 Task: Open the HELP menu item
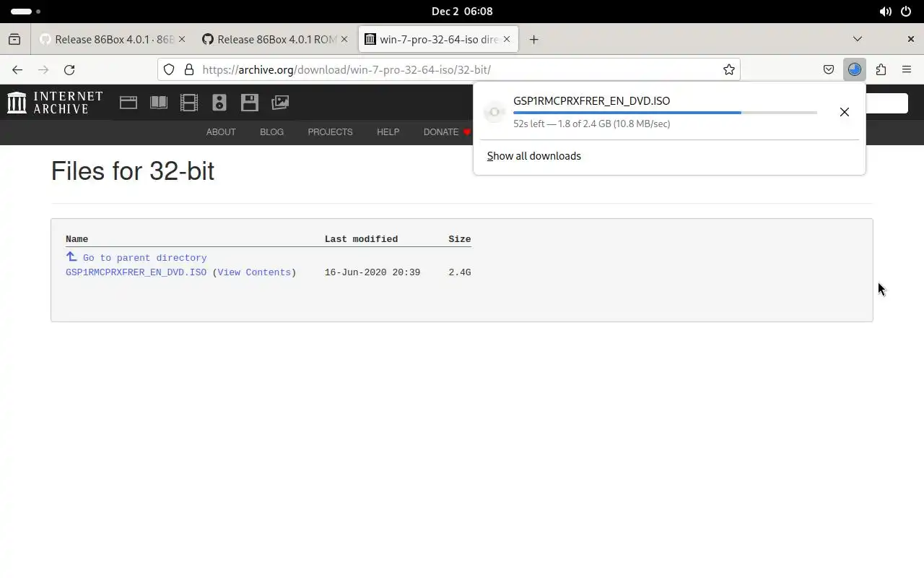click(x=388, y=132)
